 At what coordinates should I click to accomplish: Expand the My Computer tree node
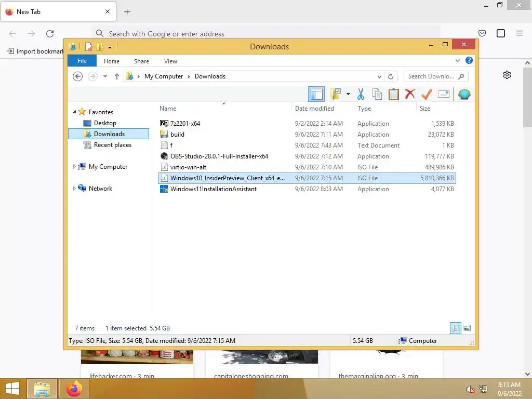point(74,167)
